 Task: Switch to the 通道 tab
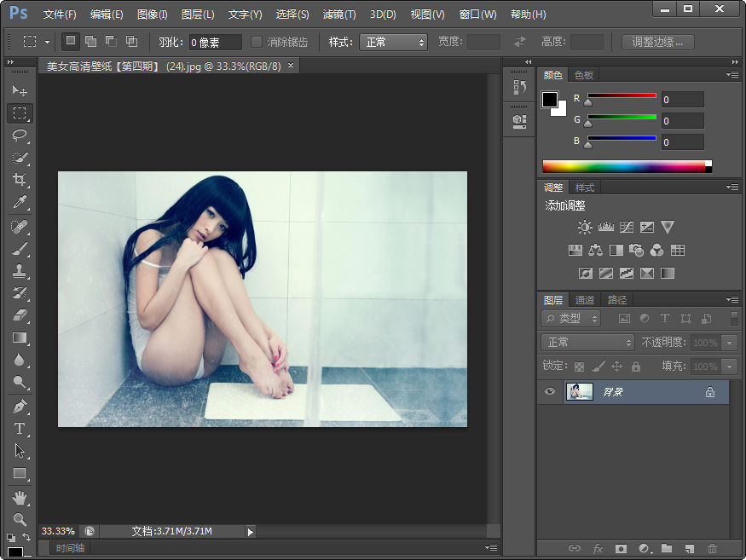pos(585,299)
